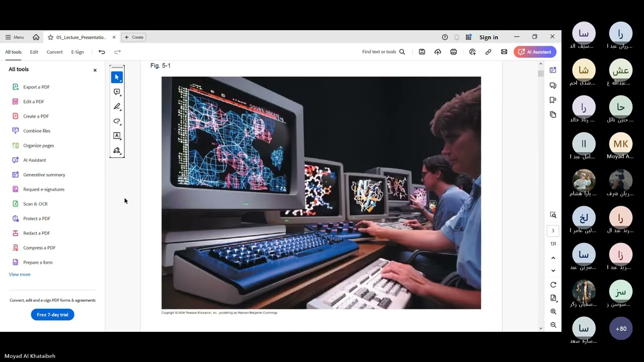Open the Edit tab
Screen dimensions: 644x362
(x=34, y=52)
